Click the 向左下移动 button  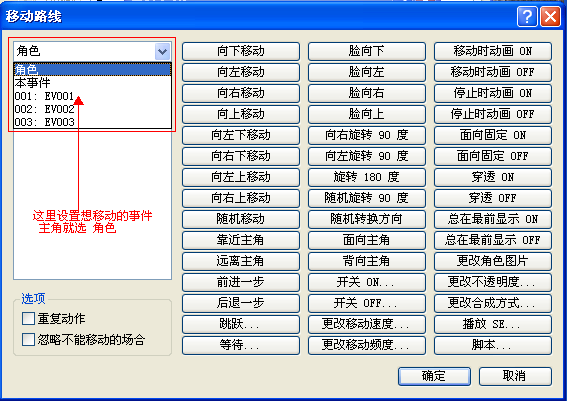pos(241,135)
